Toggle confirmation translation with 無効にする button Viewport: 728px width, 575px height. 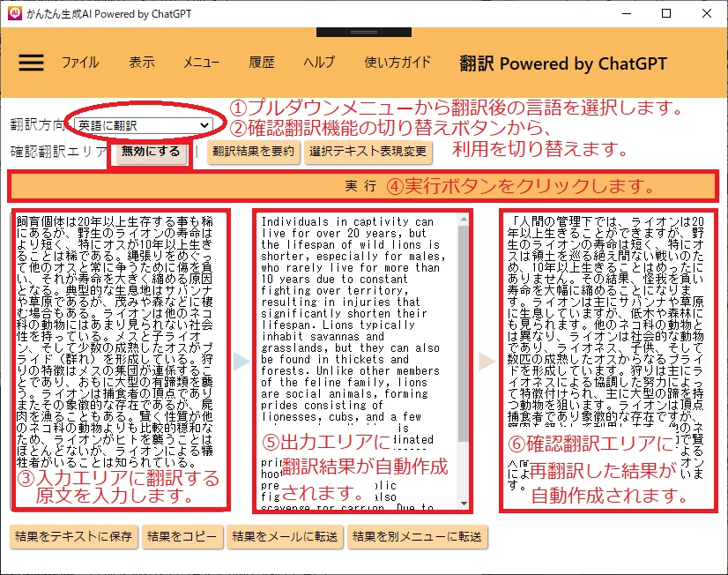151,152
